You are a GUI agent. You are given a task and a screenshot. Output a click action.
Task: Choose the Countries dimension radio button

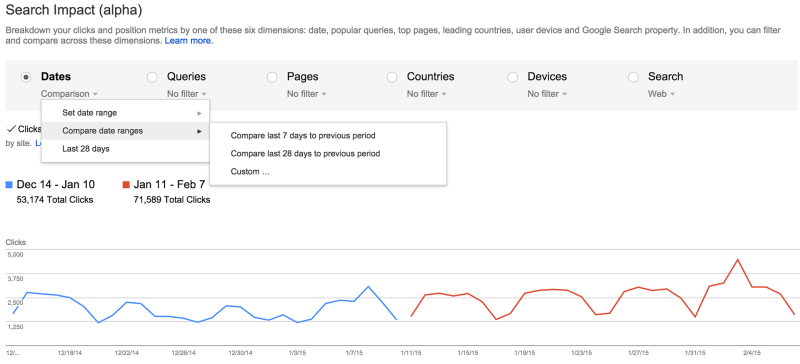click(392, 77)
